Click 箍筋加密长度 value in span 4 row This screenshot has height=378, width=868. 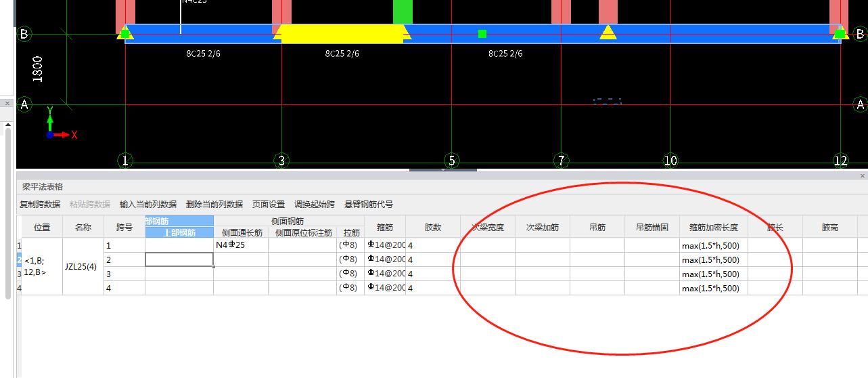[x=714, y=288]
